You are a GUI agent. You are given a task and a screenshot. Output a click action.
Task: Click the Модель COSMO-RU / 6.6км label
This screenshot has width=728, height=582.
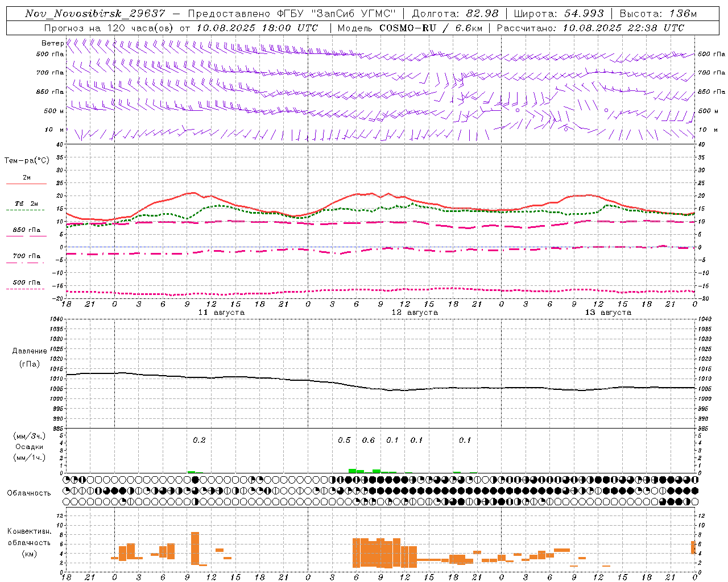point(411,28)
